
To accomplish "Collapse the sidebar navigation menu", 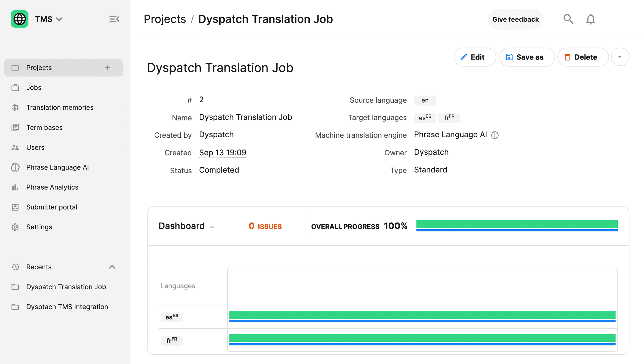I will coord(114,19).
